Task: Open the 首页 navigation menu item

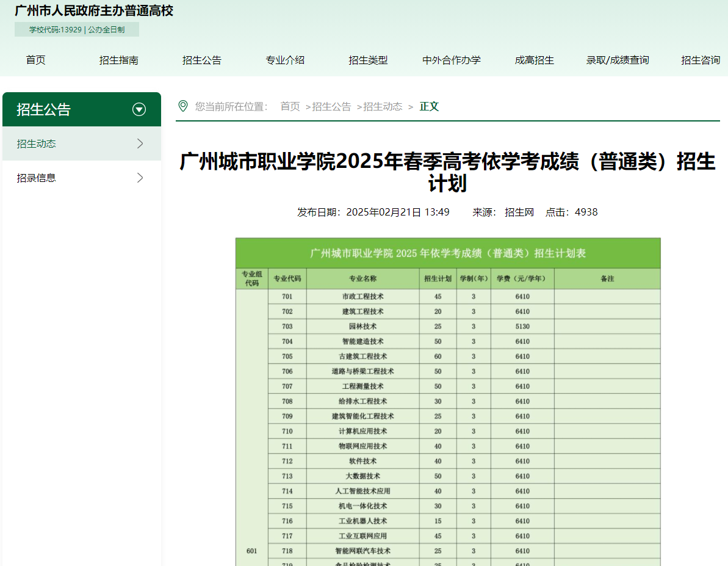Action: [35, 60]
